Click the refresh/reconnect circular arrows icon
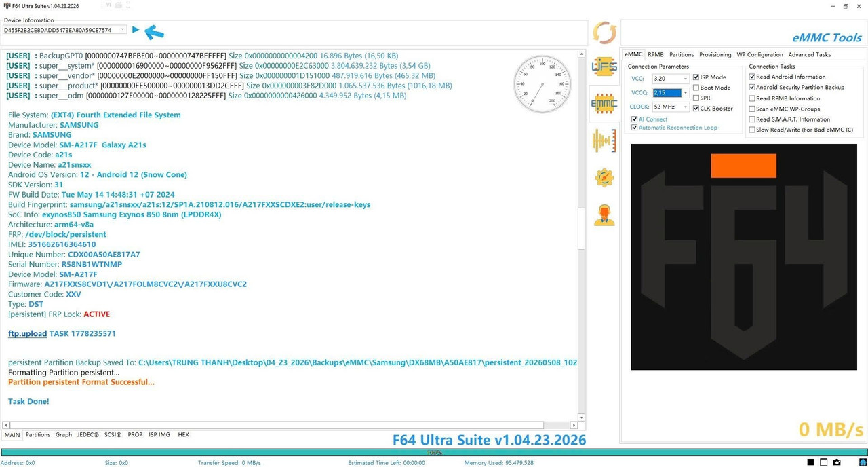The width and height of the screenshot is (868, 467). (604, 32)
